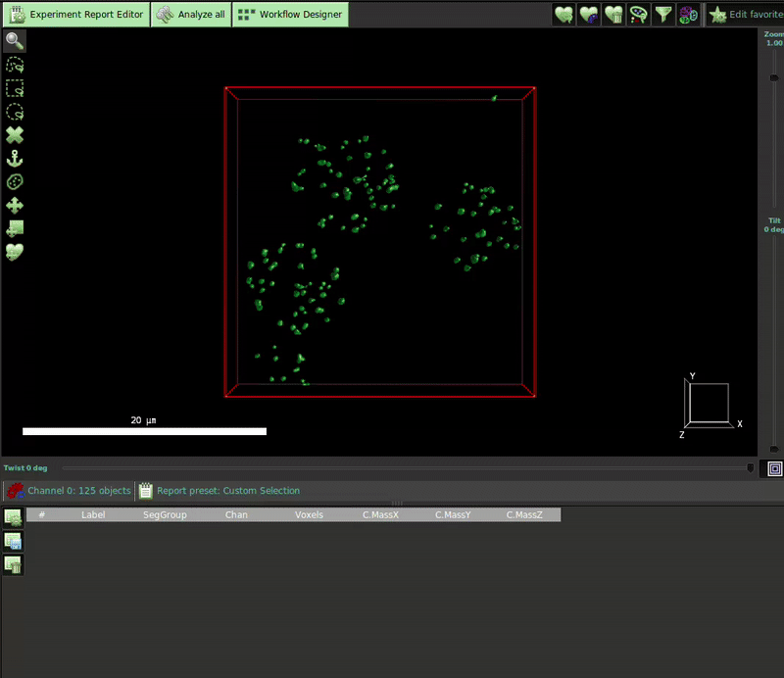The height and width of the screenshot is (678, 784).
Task: Select the magnifier analyze object tool
Action: [15, 41]
